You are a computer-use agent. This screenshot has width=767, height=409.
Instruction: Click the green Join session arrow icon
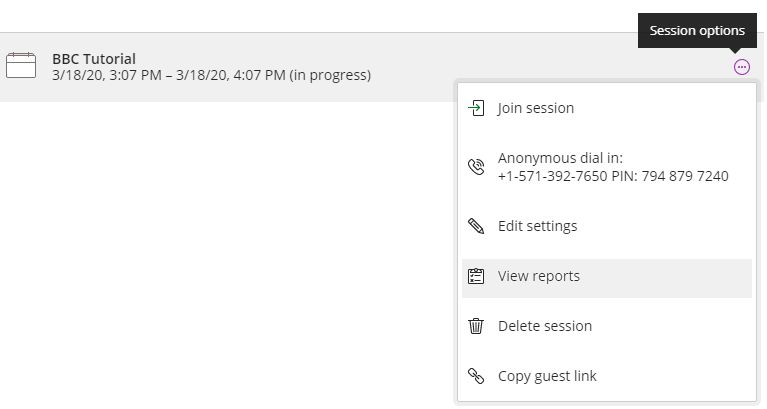(x=476, y=108)
